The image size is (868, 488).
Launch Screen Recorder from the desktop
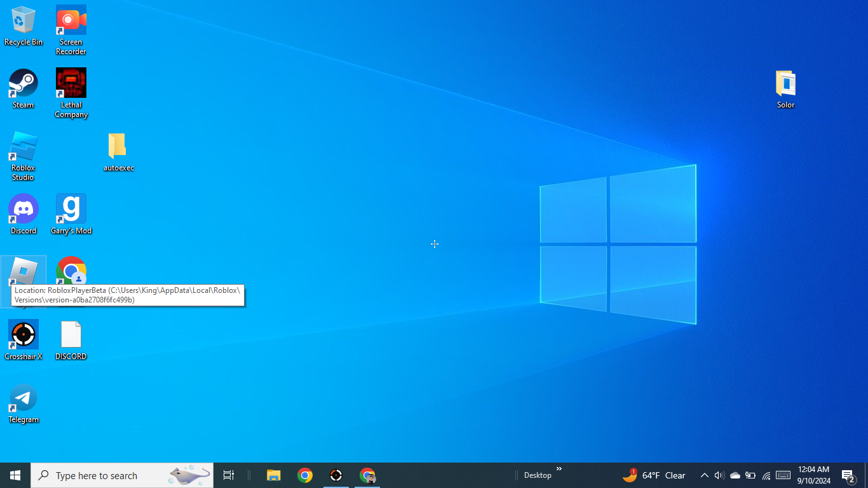[71, 30]
